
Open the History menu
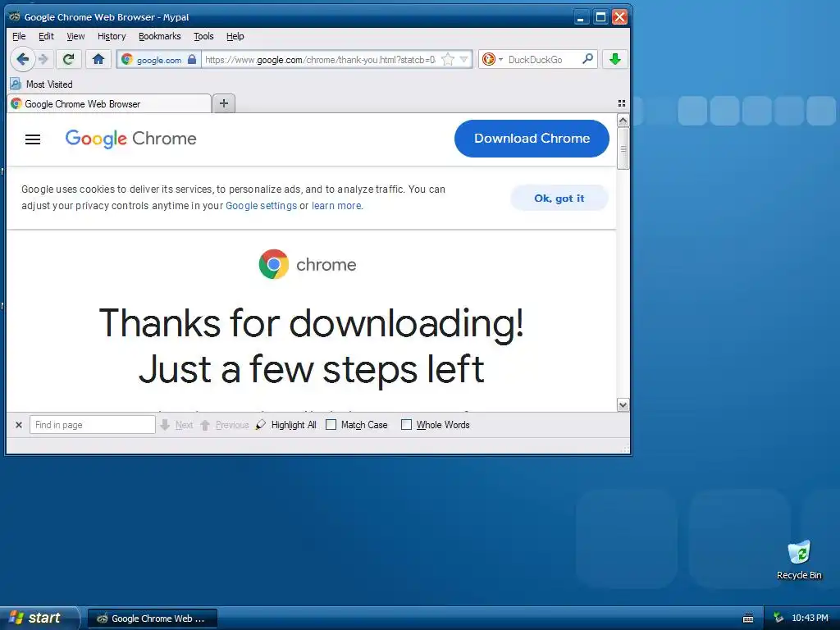pyautogui.click(x=112, y=36)
